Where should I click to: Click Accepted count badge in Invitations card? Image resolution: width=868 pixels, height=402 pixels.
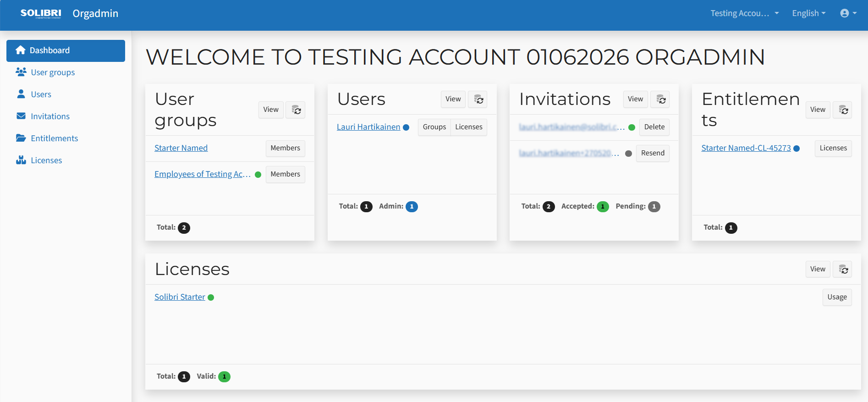[x=603, y=207]
